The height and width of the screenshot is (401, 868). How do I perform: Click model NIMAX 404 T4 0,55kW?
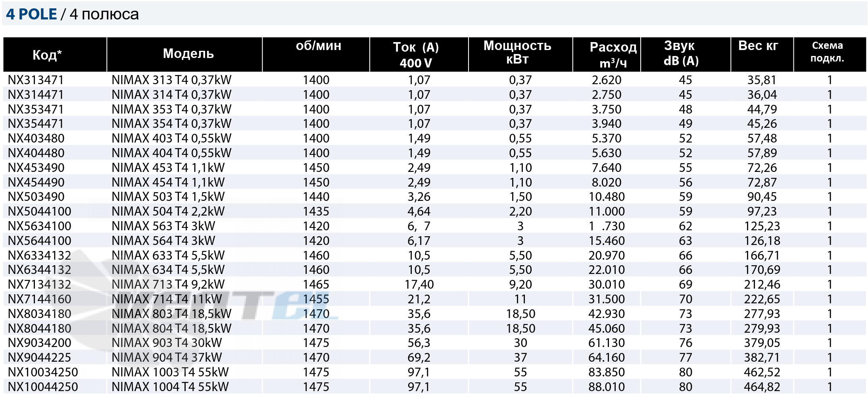171,153
